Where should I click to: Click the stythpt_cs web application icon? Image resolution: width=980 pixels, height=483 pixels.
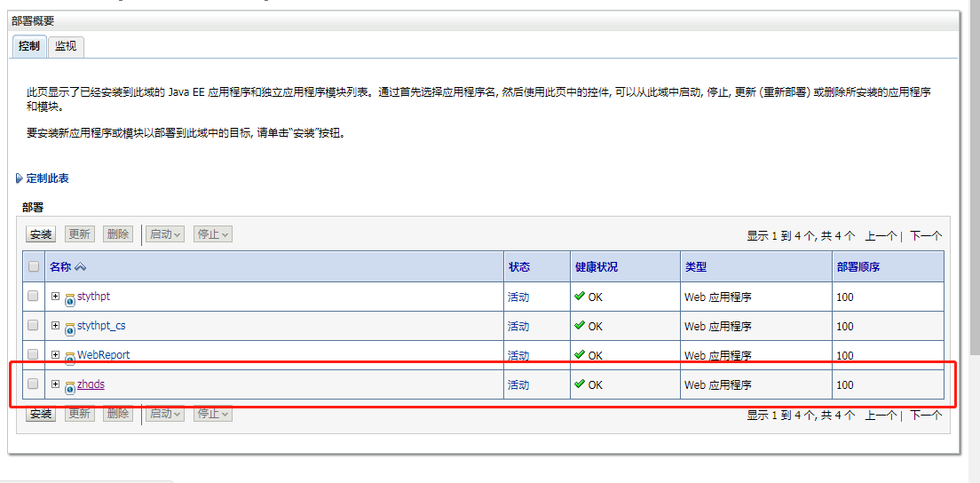(70, 328)
